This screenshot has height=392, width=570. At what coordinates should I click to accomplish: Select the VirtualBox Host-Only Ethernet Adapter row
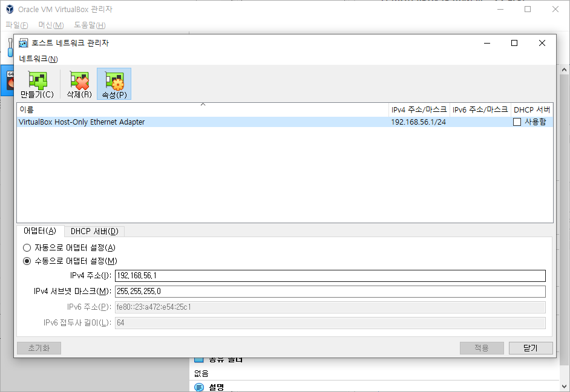coord(285,122)
